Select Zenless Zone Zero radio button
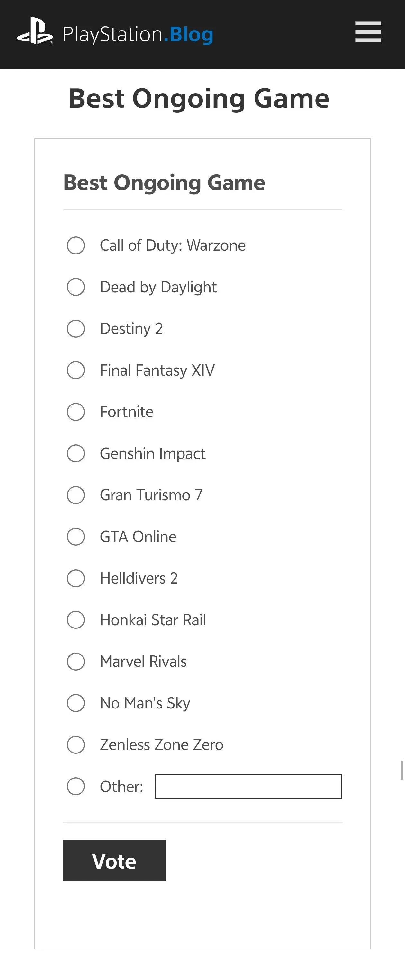Image resolution: width=405 pixels, height=980 pixels. point(76,744)
